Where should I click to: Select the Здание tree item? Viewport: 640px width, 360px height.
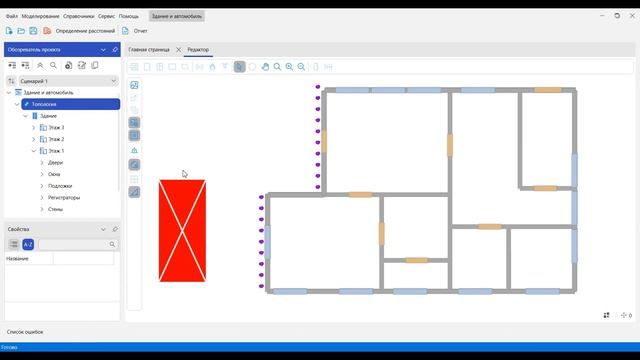(x=49, y=116)
